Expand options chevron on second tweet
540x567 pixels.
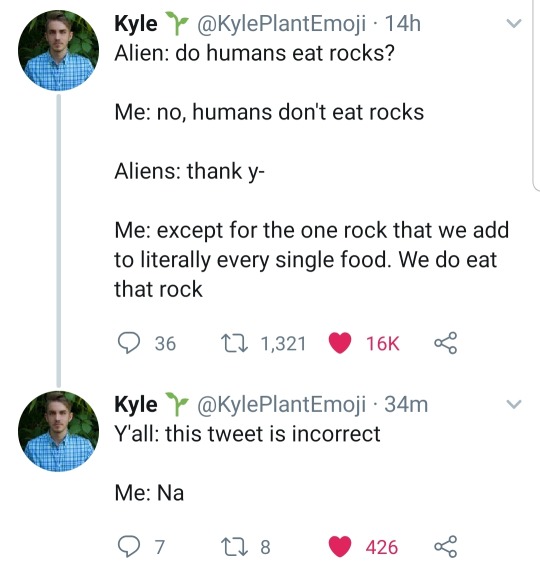tap(514, 404)
